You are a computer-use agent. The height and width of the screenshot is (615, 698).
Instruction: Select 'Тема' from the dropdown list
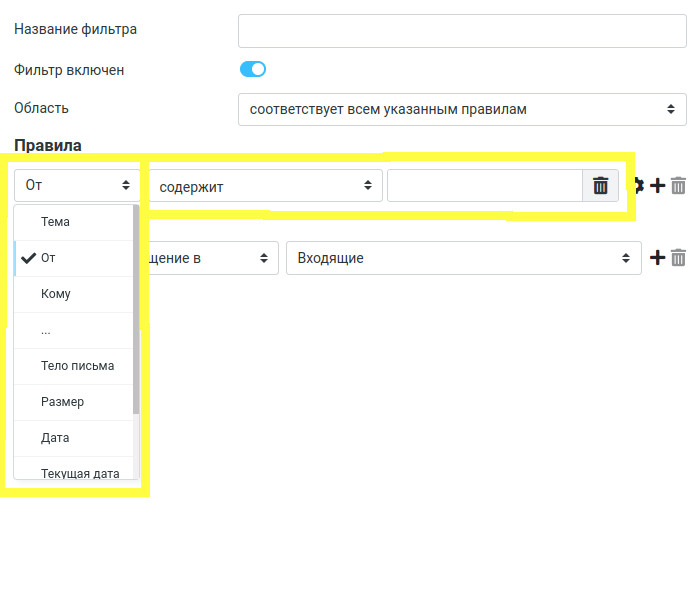pyautogui.click(x=56, y=222)
